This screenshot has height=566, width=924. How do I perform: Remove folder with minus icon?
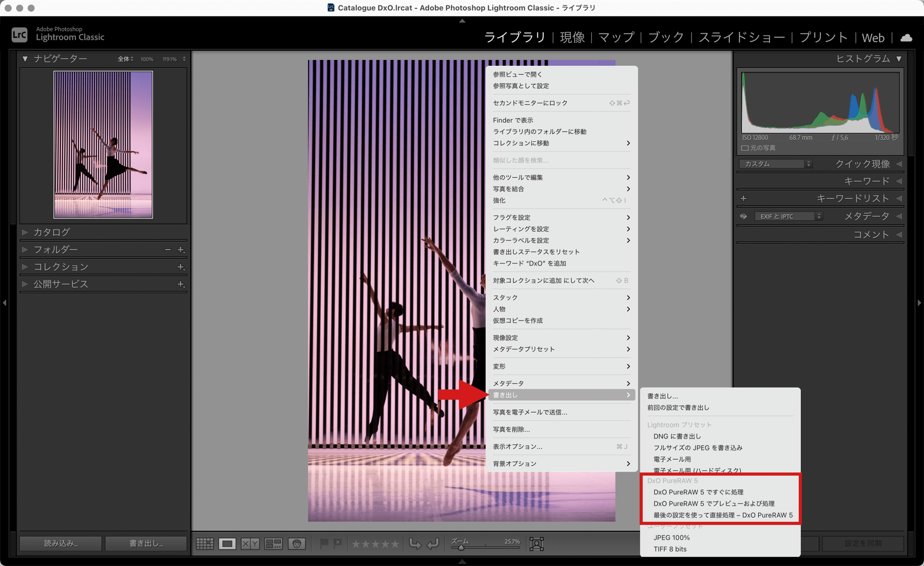[x=167, y=250]
